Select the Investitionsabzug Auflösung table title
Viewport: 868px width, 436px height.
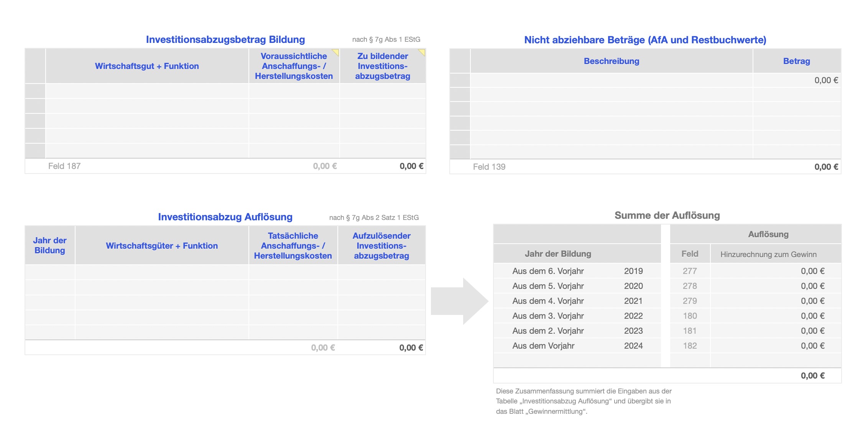[225, 217]
